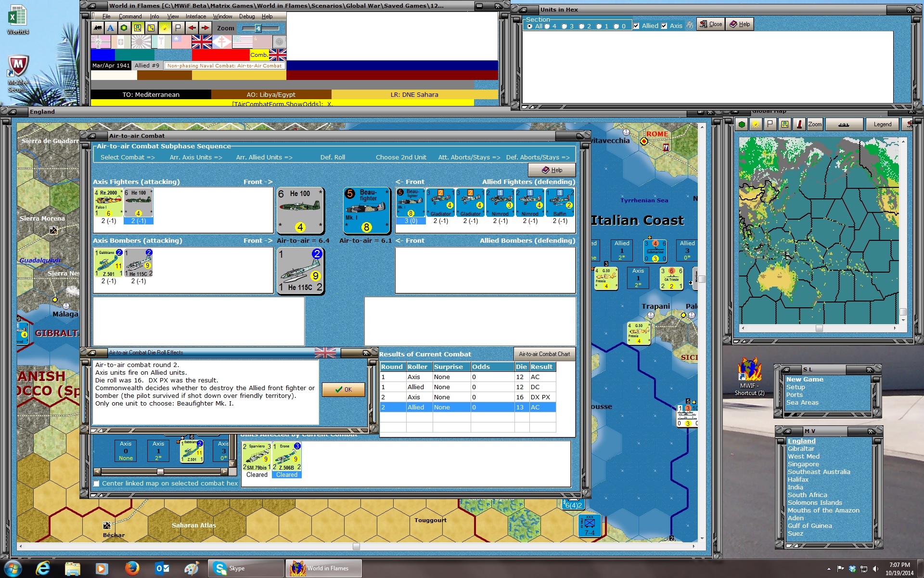Click the flag icon in Global Map toolbar
This screenshot has height=578, width=924.
click(x=770, y=124)
